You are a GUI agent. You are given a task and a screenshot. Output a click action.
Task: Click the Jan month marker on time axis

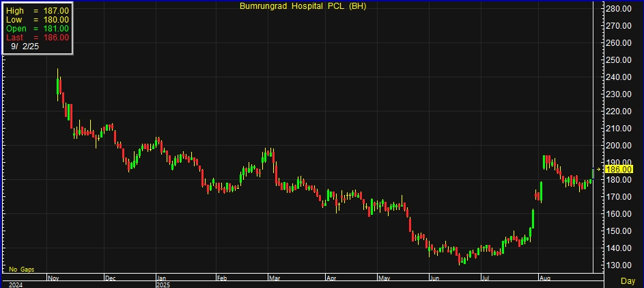point(162,278)
